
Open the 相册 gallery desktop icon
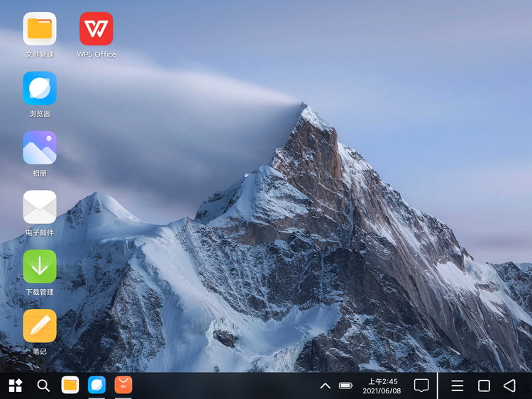coord(40,147)
